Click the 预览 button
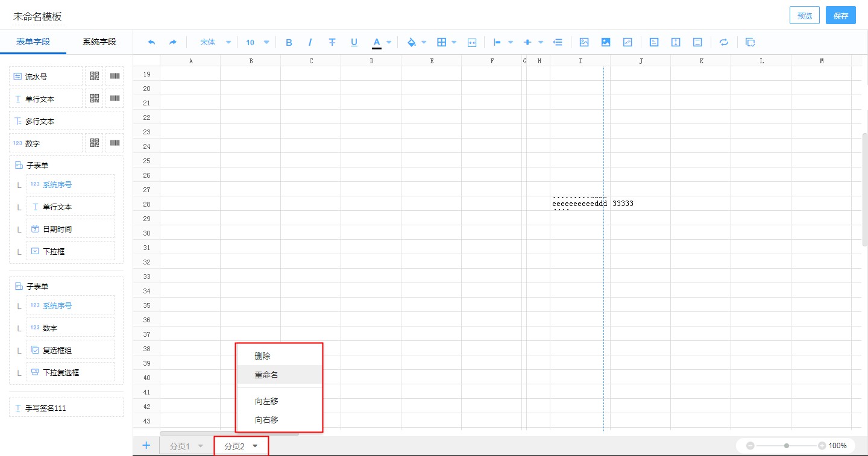The height and width of the screenshot is (456, 868). (804, 16)
